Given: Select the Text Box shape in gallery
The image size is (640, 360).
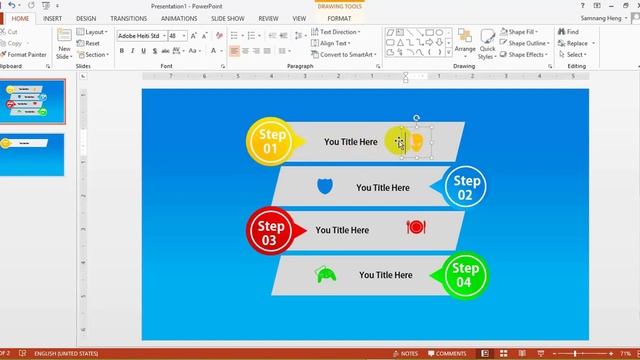Looking at the screenshot, I should point(400,33).
